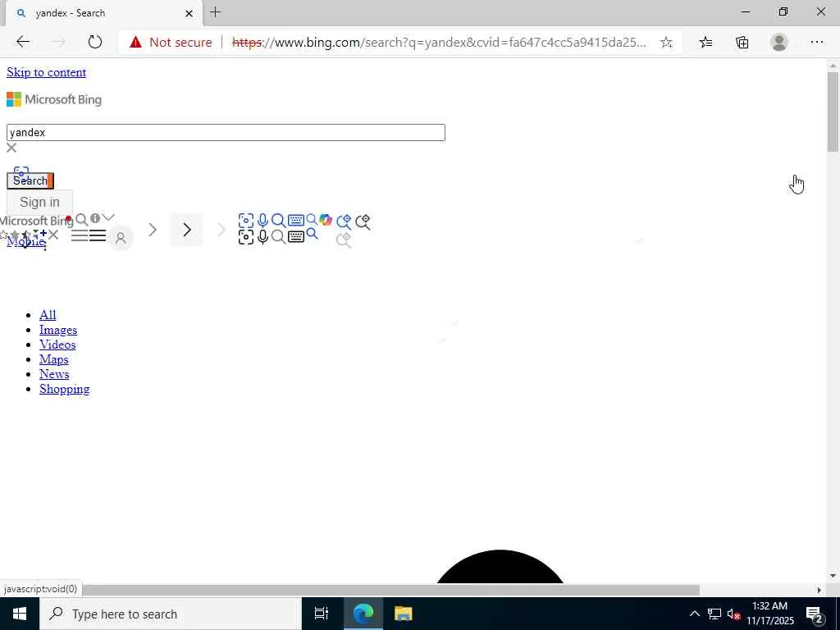Click Microsoft Edge taskbar icon
The image size is (840, 630).
coord(363,614)
